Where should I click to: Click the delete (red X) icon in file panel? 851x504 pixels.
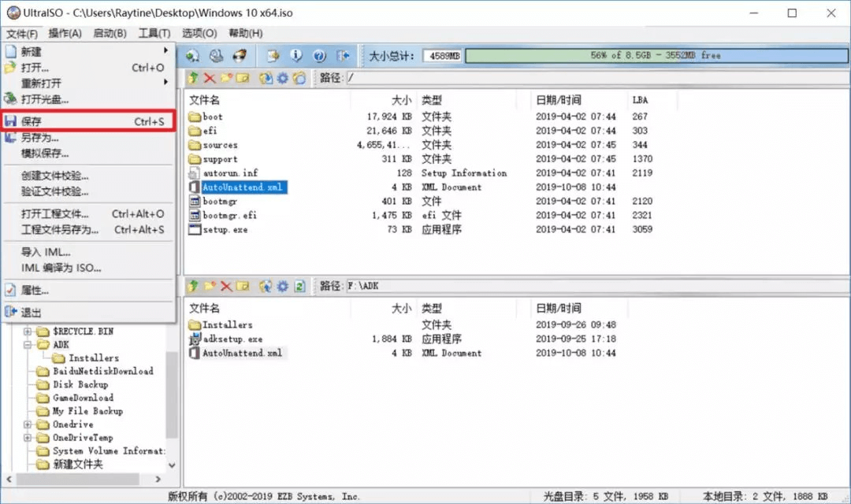tap(209, 78)
